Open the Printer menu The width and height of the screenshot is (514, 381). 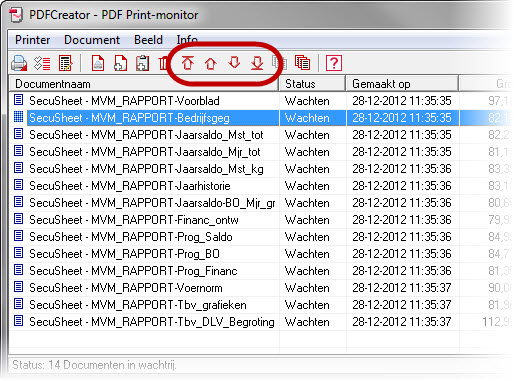pos(33,40)
